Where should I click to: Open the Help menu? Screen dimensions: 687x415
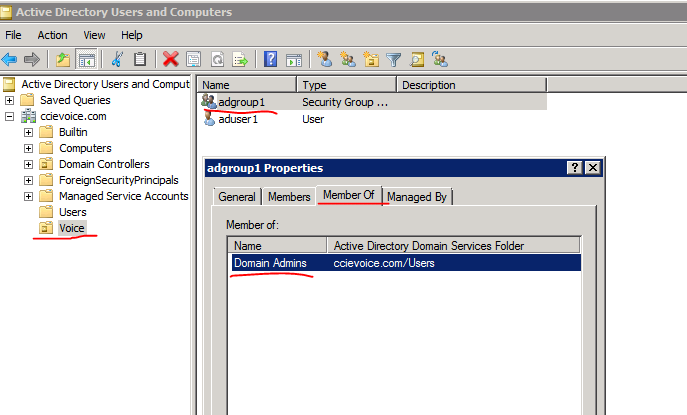tap(131, 35)
